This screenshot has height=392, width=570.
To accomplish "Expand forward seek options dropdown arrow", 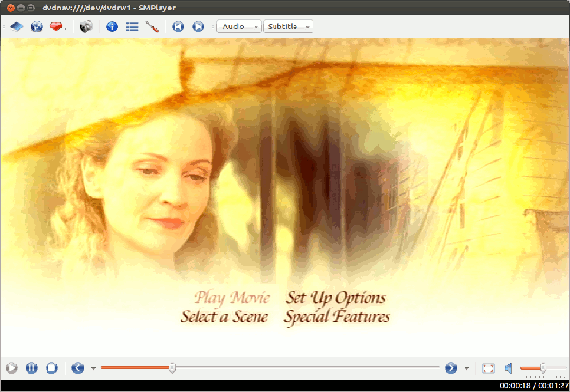I will tap(466, 368).
